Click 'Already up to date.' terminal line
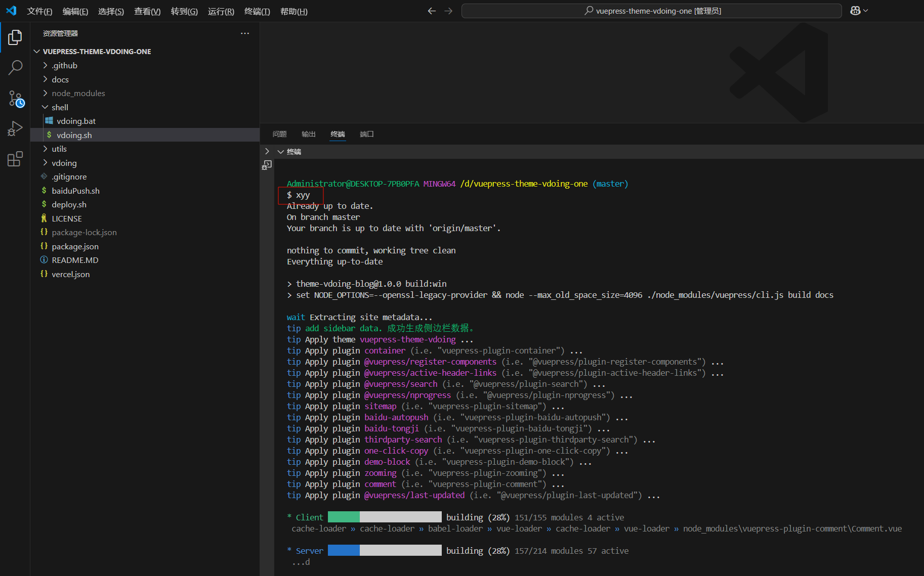The height and width of the screenshot is (576, 924). pos(329,206)
